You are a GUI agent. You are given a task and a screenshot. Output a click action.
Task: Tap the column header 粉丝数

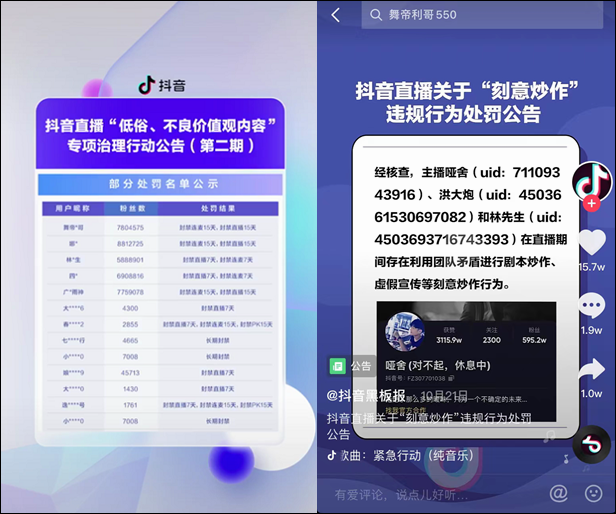(132, 208)
